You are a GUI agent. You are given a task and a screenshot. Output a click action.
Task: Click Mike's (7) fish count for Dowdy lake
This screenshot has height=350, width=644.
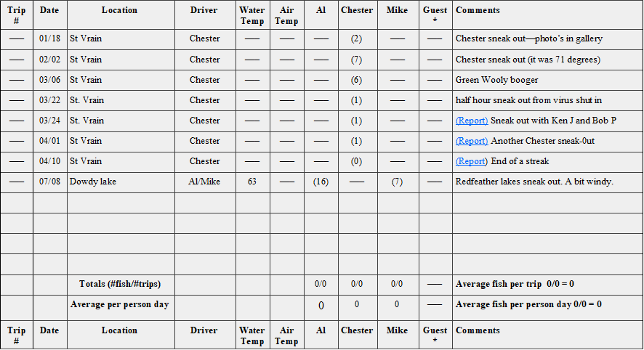[397, 182]
